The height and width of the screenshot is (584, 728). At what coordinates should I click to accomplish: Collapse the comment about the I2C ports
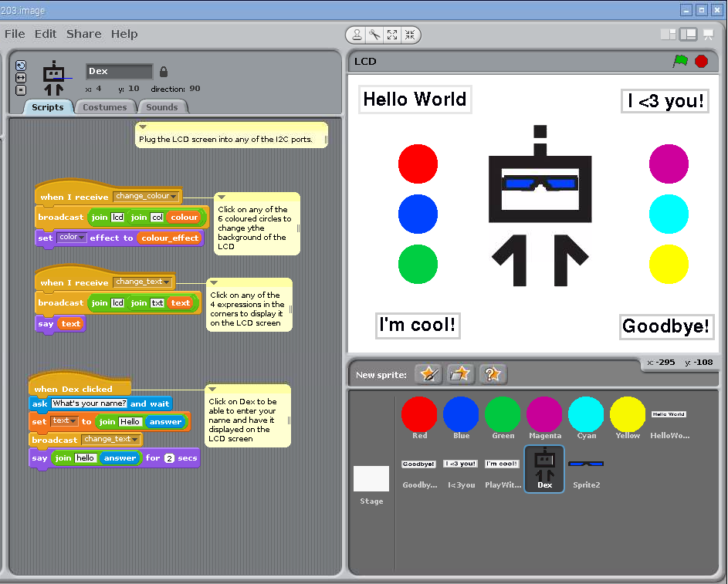[143, 127]
